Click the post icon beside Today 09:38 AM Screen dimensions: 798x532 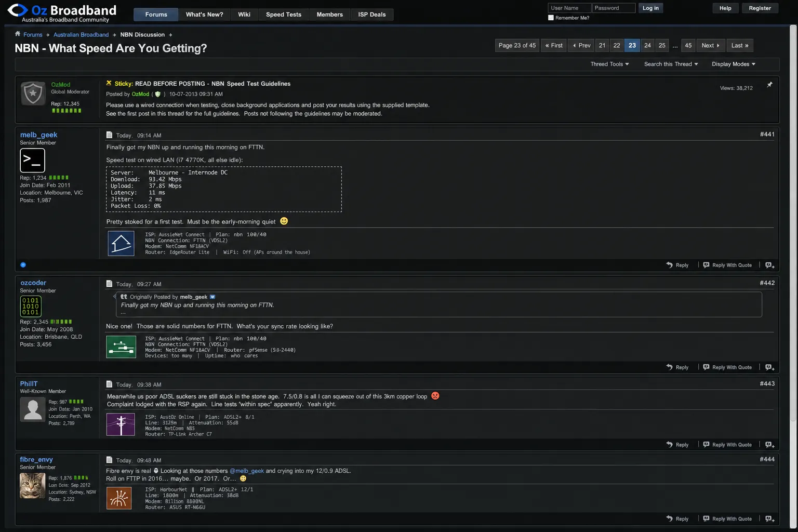click(x=109, y=384)
